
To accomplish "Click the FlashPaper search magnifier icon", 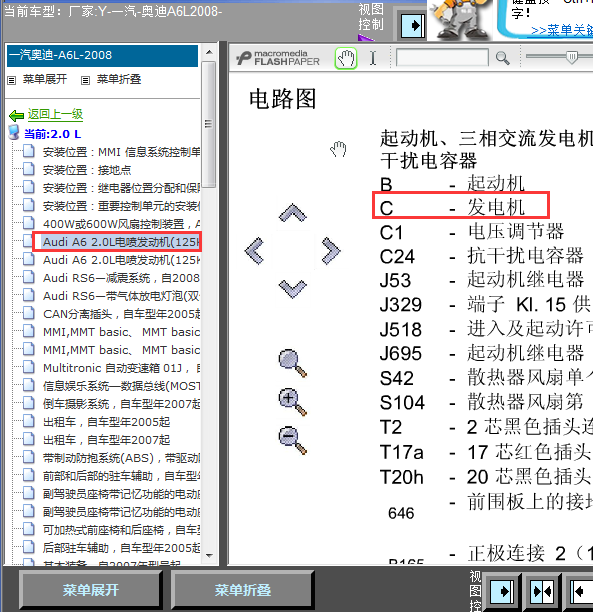I will [x=502, y=59].
